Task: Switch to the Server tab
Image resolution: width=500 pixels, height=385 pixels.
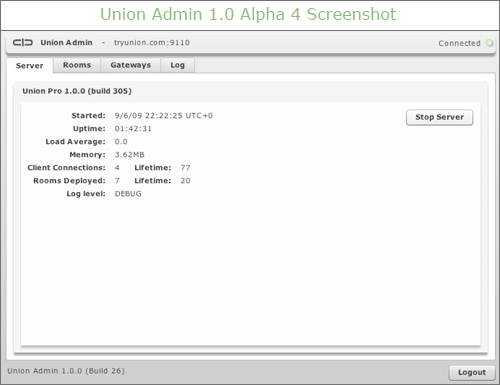Action: pyautogui.click(x=30, y=66)
